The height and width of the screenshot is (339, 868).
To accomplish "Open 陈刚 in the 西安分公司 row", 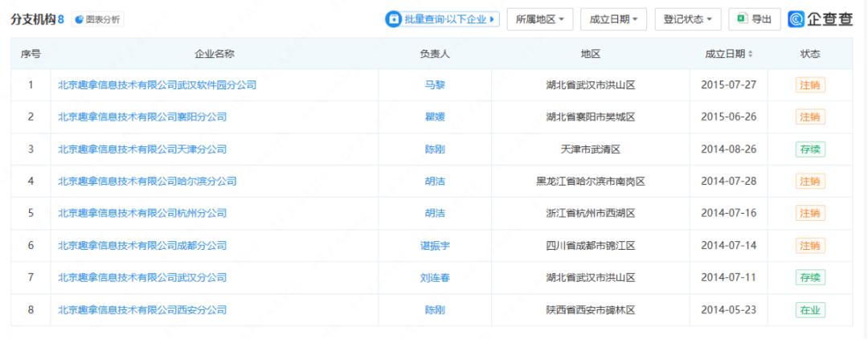I will 435,310.
